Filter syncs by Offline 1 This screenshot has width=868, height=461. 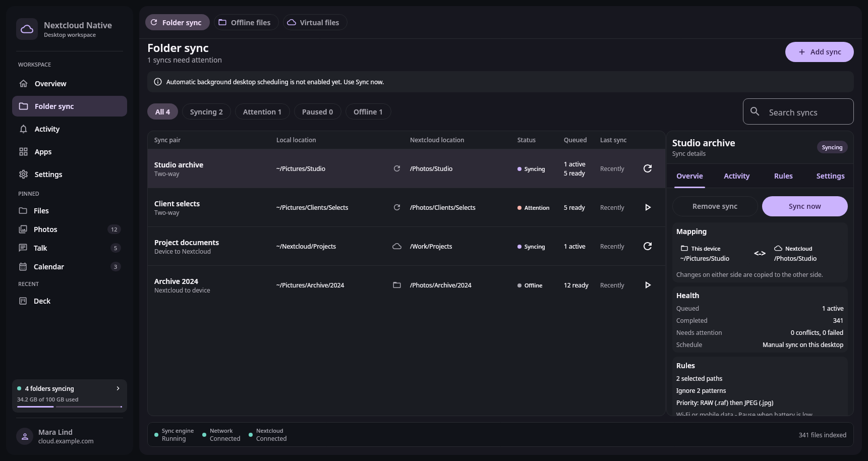coord(368,112)
